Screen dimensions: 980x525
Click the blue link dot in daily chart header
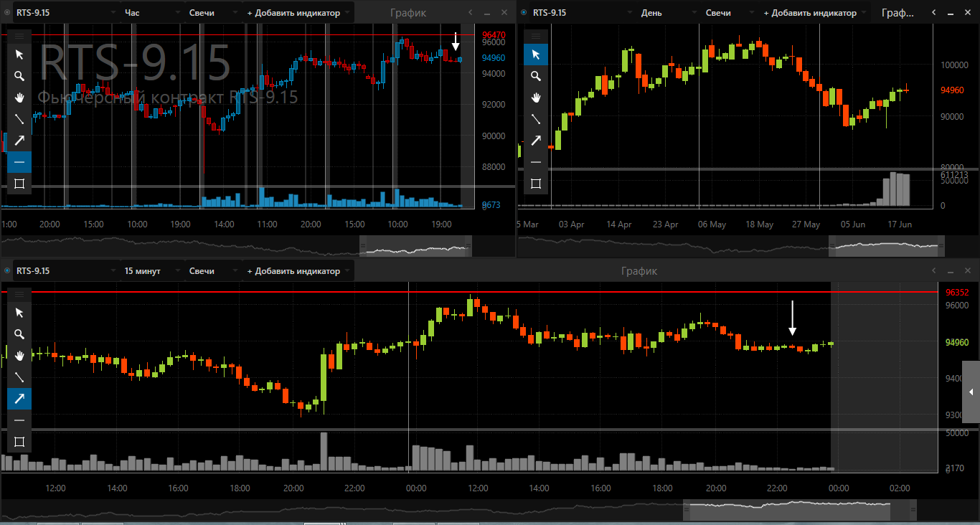tap(523, 12)
